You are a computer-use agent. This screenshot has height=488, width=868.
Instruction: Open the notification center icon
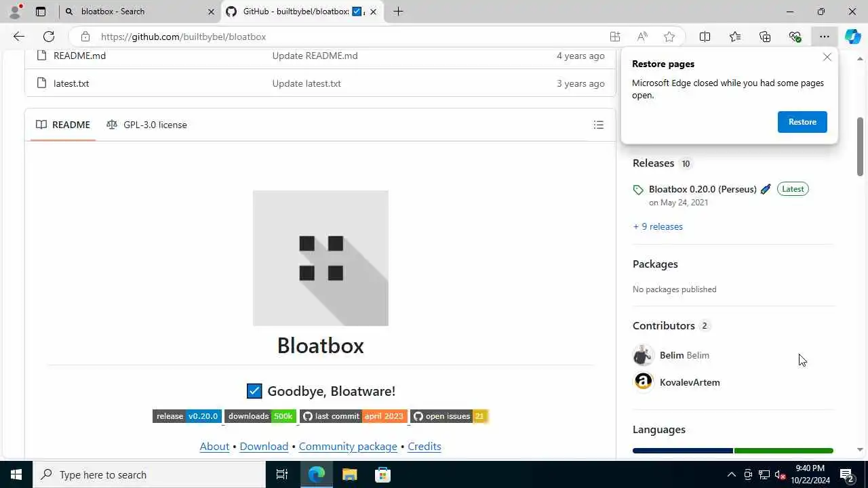[x=846, y=474]
